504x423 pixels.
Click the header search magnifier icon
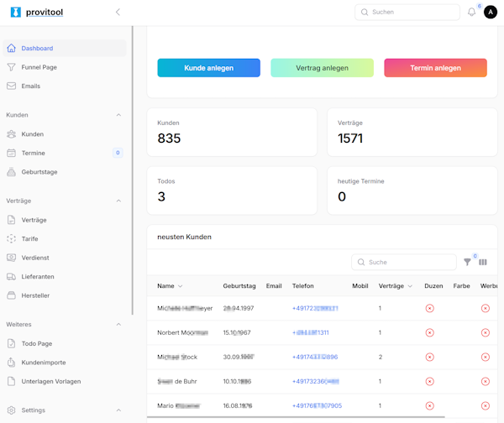365,13
